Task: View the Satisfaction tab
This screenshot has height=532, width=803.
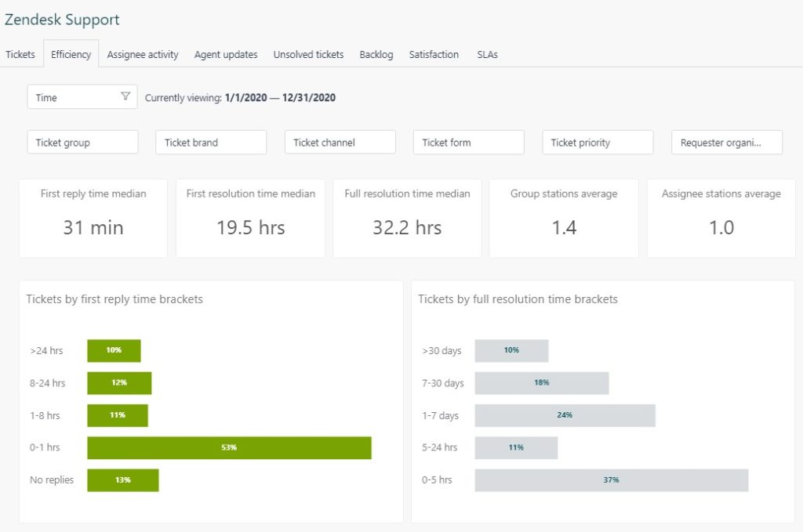Action: (434, 54)
